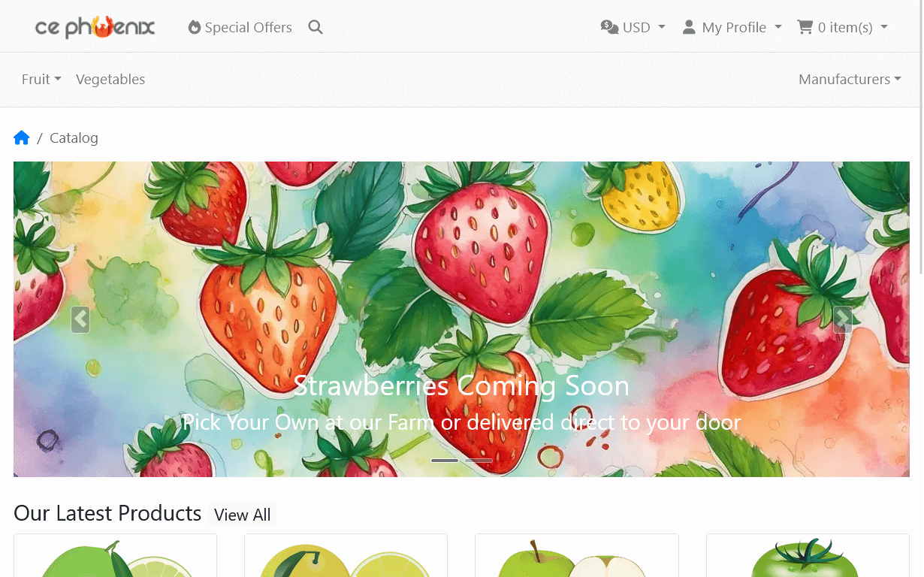Click the CE Phoenix logo
The height and width of the screenshot is (577, 924).
pos(95,28)
